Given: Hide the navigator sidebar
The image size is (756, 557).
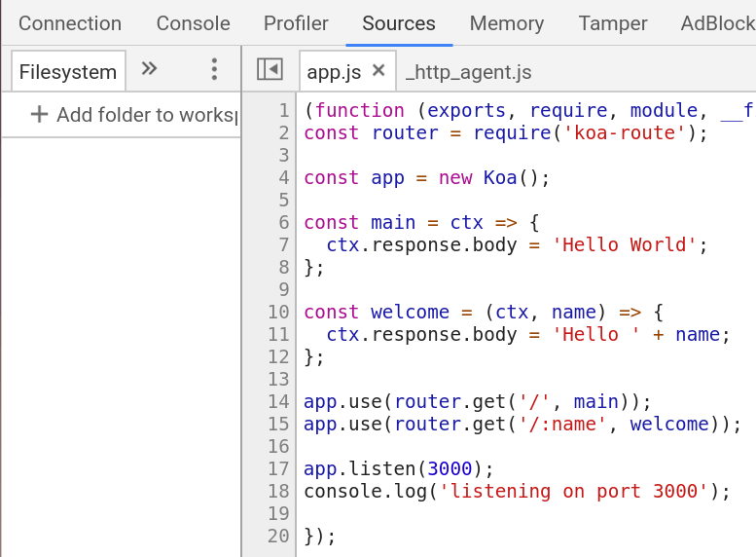Looking at the screenshot, I should click(x=270, y=69).
